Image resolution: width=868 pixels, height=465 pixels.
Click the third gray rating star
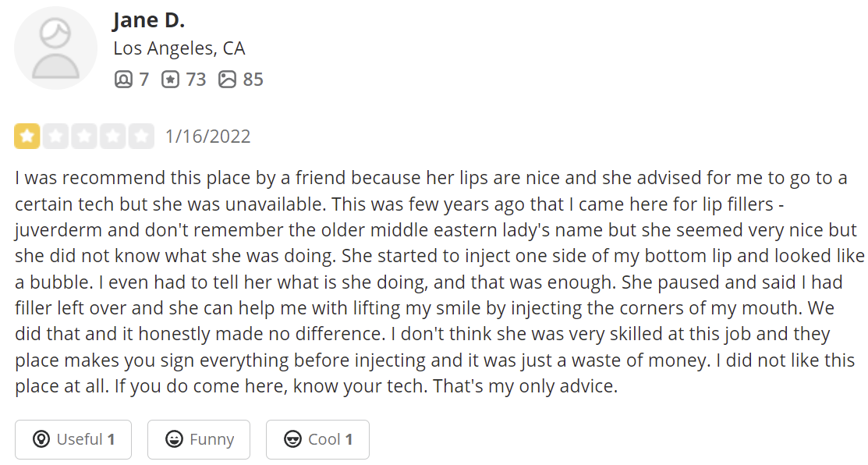(x=84, y=137)
